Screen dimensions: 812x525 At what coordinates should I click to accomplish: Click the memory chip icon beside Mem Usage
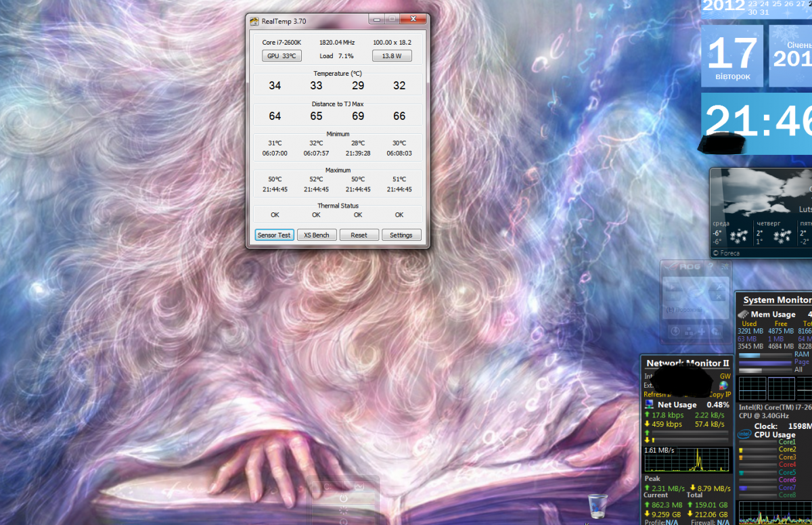(743, 315)
